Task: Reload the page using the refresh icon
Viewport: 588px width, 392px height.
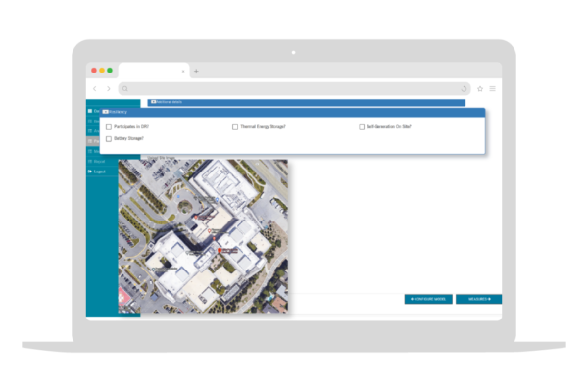Action: [x=464, y=88]
